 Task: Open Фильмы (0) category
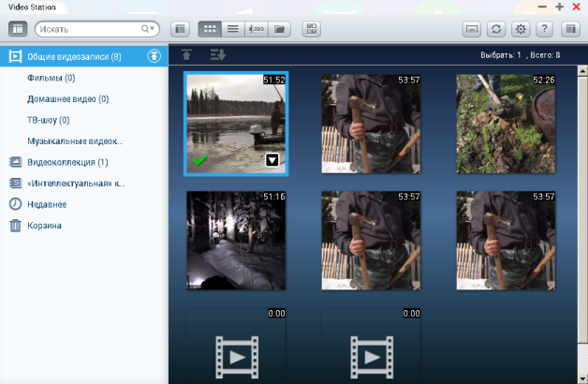tap(51, 78)
